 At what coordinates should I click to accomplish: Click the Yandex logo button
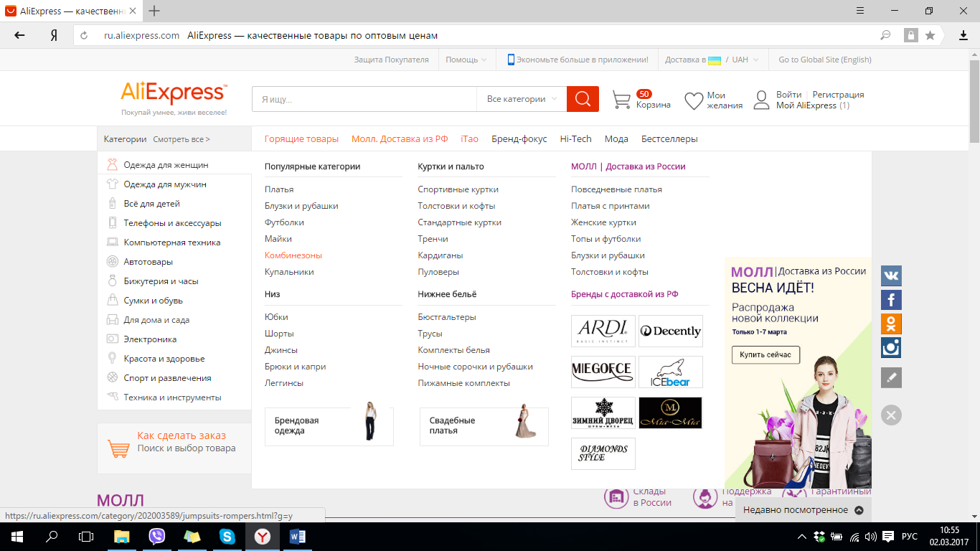coord(54,35)
